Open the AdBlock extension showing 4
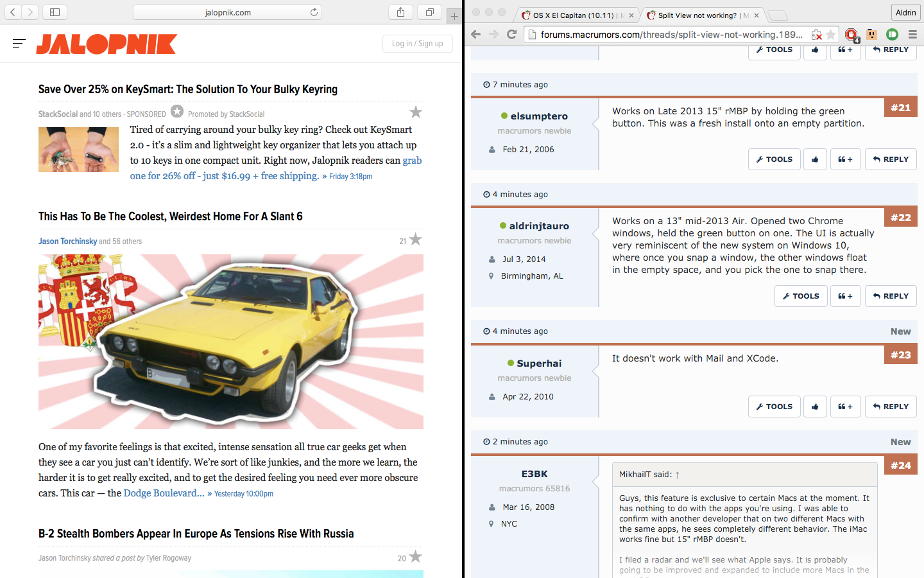The height and width of the screenshot is (578, 924). click(x=851, y=35)
